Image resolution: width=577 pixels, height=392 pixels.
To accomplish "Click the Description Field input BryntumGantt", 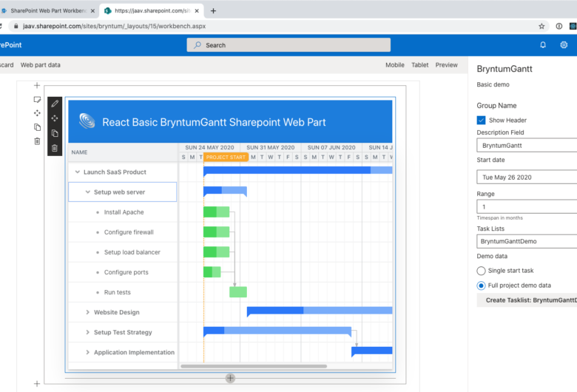I will click(x=527, y=146).
